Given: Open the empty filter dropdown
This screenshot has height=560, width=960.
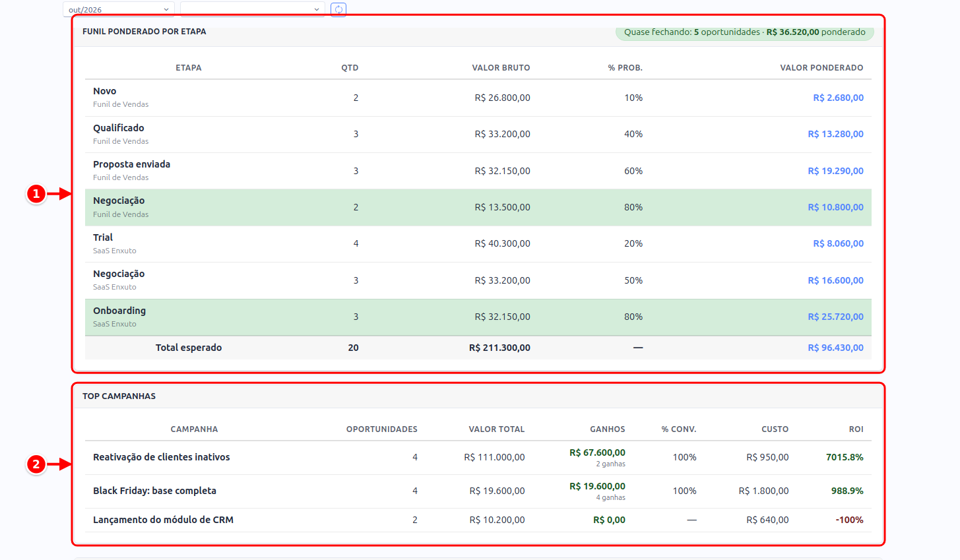Looking at the screenshot, I should point(252,9).
